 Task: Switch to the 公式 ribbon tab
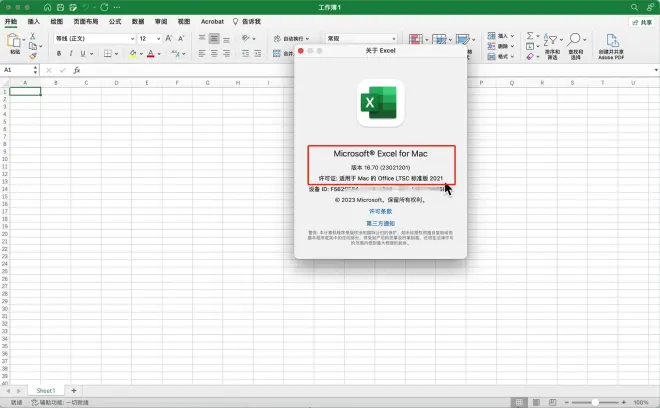[115, 21]
